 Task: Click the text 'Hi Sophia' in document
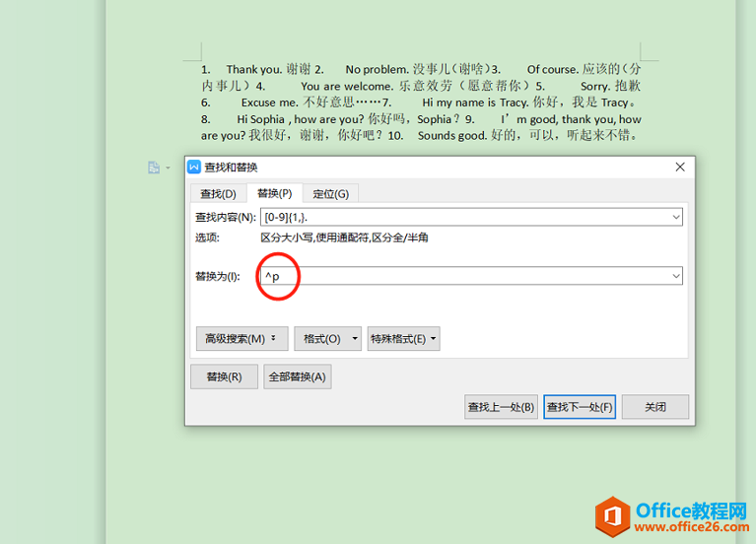click(261, 119)
